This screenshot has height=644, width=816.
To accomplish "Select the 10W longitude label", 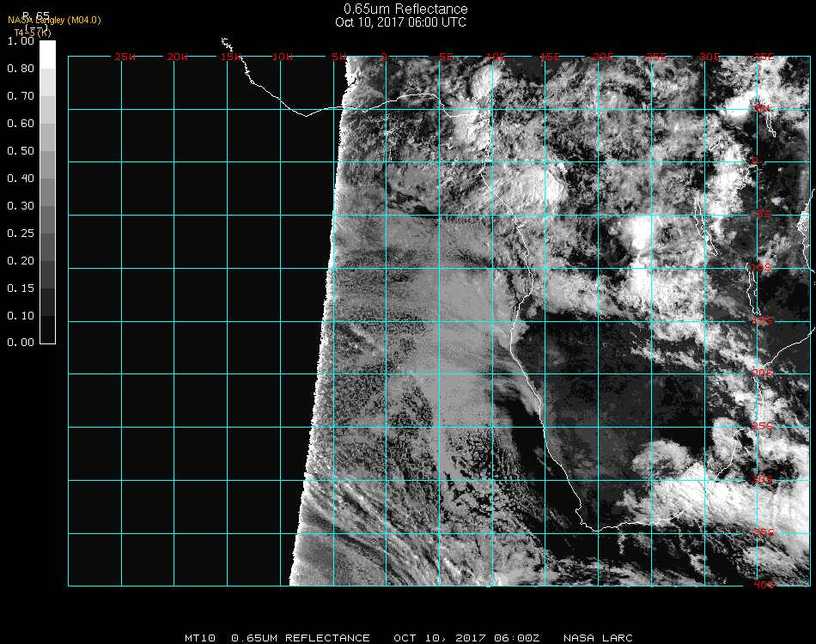I will click(x=283, y=57).
